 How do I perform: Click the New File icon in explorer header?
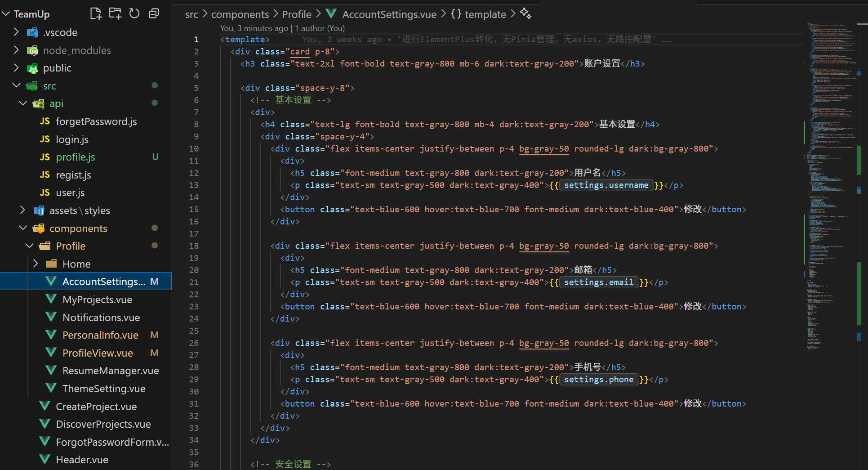pyautogui.click(x=96, y=13)
